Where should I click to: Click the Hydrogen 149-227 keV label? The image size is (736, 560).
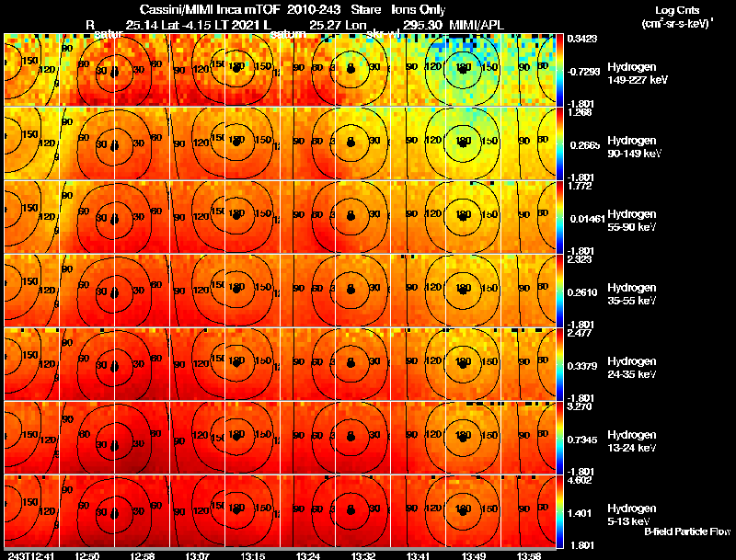coord(637,74)
